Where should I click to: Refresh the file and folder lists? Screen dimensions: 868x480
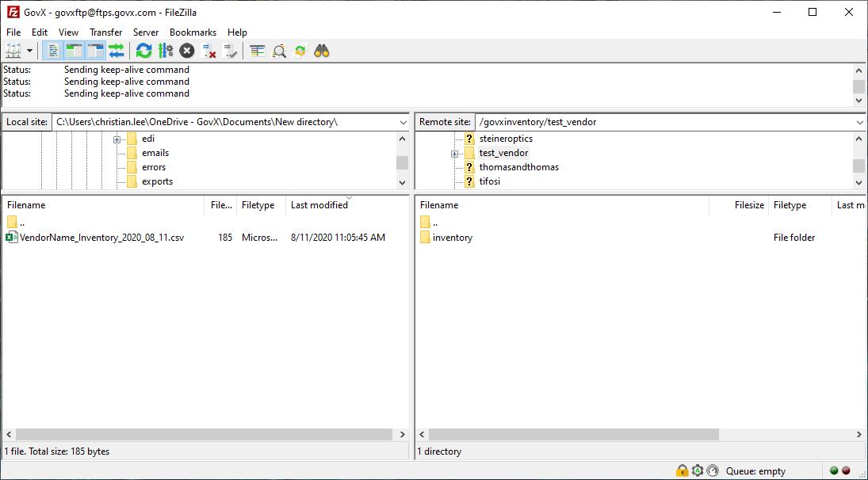pos(144,51)
